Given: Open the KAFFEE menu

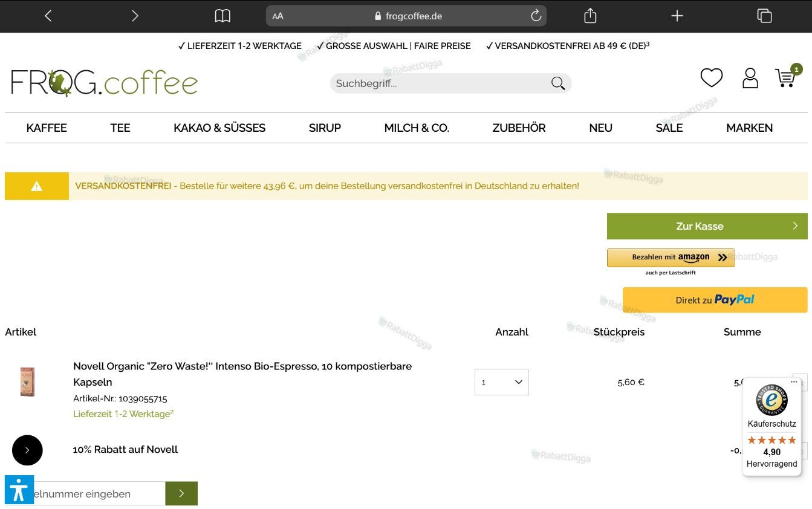Looking at the screenshot, I should click(47, 128).
